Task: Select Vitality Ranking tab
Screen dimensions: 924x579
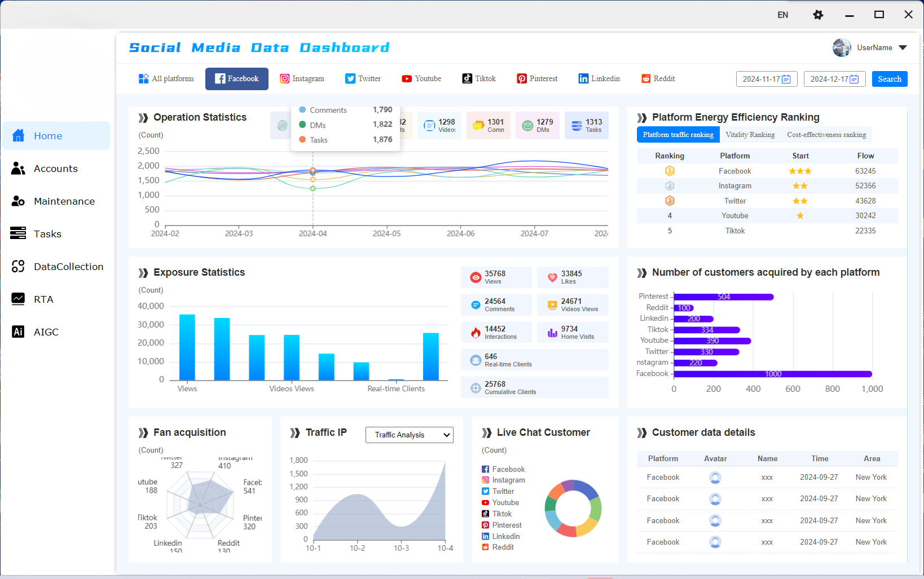Action: tap(750, 135)
